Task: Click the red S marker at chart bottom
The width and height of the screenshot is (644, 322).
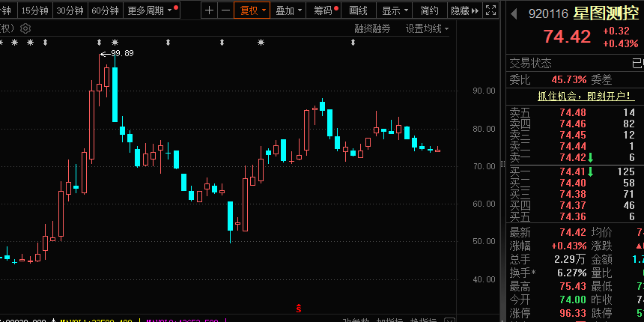Action: [299, 308]
